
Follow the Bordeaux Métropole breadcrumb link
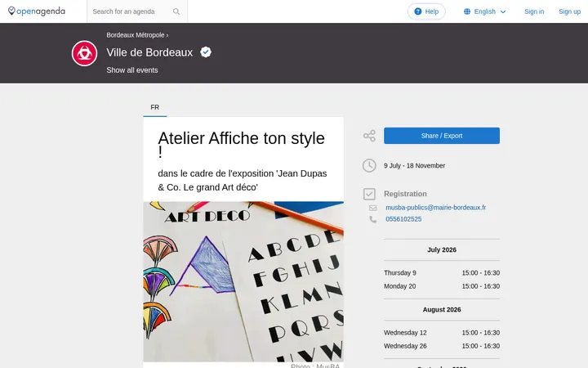coord(136,35)
